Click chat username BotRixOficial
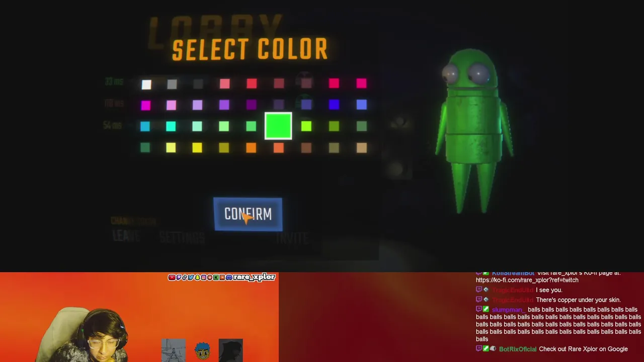This screenshot has width=644, height=362. [x=517, y=349]
